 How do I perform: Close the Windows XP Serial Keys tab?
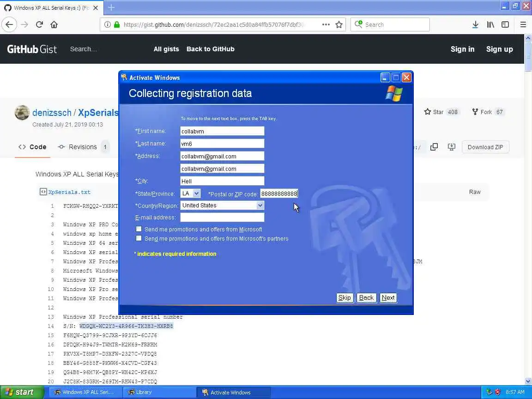[x=96, y=7]
